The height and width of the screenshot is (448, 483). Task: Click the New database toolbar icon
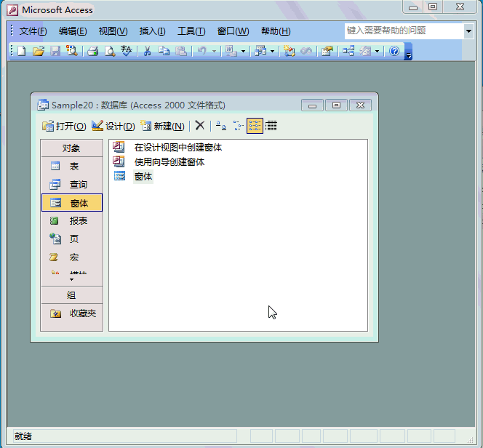point(22,51)
